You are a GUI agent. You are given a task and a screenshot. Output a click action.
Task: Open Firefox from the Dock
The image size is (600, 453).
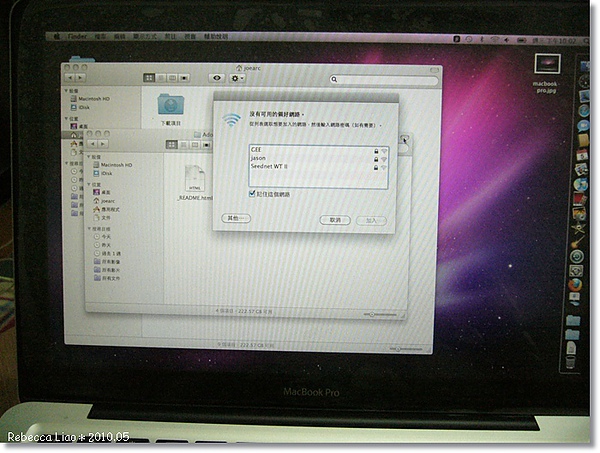pos(575,285)
